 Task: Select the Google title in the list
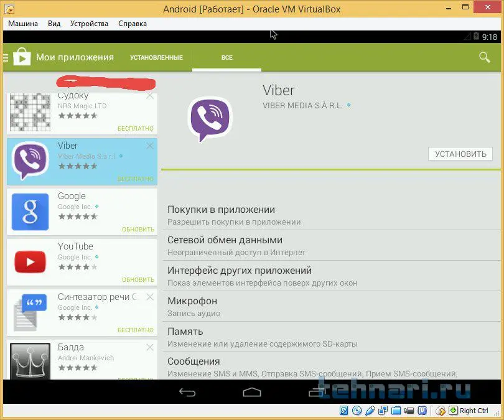tap(72, 196)
